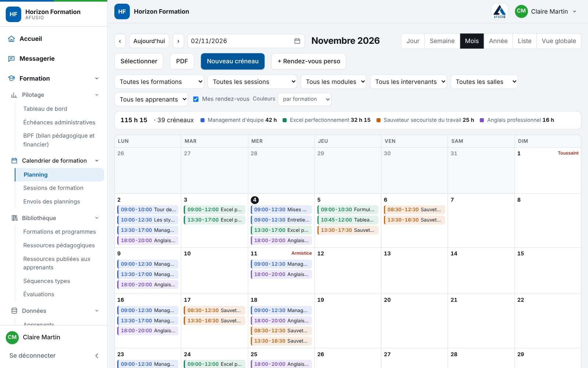Open Claire Martin user menu chevron
This screenshot has height=368, width=588.
(x=574, y=11)
